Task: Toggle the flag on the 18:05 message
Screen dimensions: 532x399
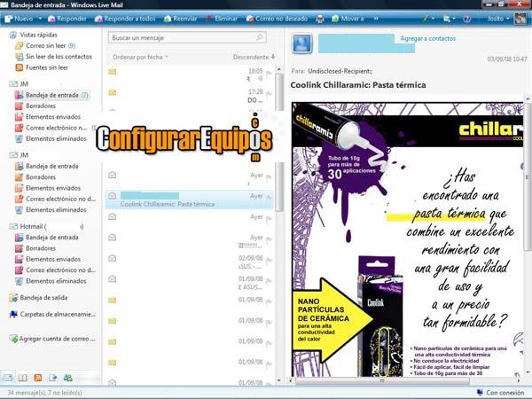Action: 269,73
